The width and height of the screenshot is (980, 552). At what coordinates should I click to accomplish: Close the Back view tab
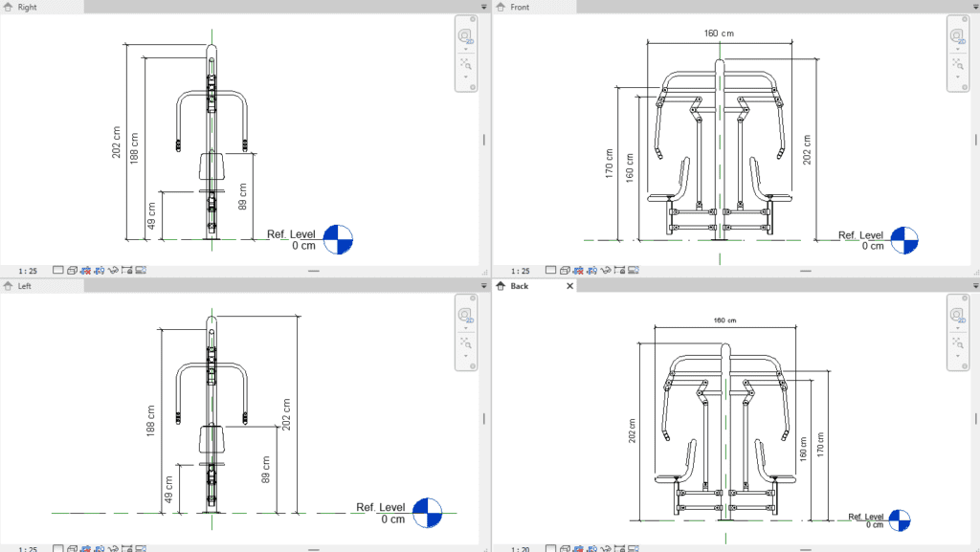pyautogui.click(x=569, y=286)
